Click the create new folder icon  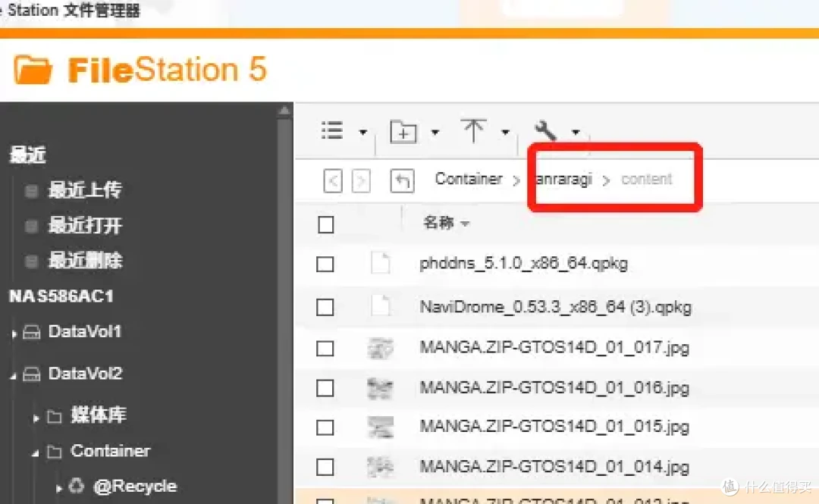(x=403, y=131)
